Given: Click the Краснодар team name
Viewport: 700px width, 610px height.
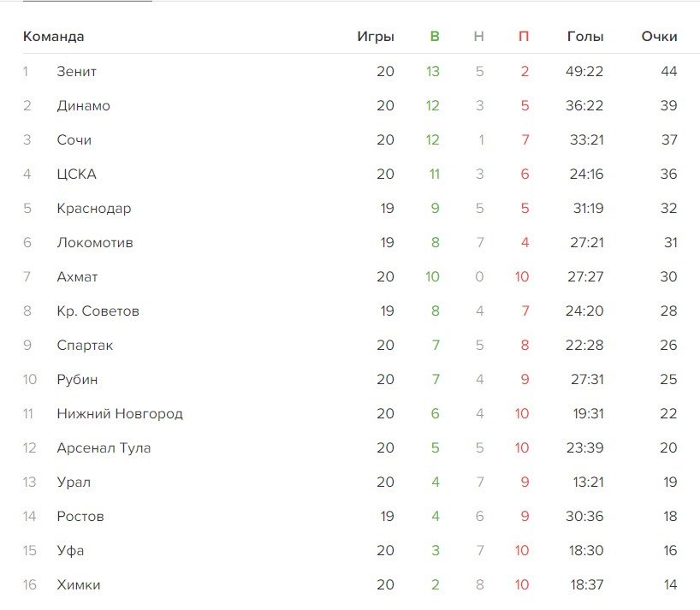Looking at the screenshot, I should 93,209.
